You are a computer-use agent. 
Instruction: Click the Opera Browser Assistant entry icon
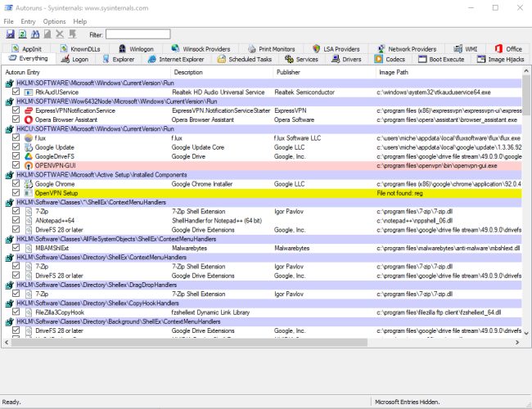pos(29,119)
